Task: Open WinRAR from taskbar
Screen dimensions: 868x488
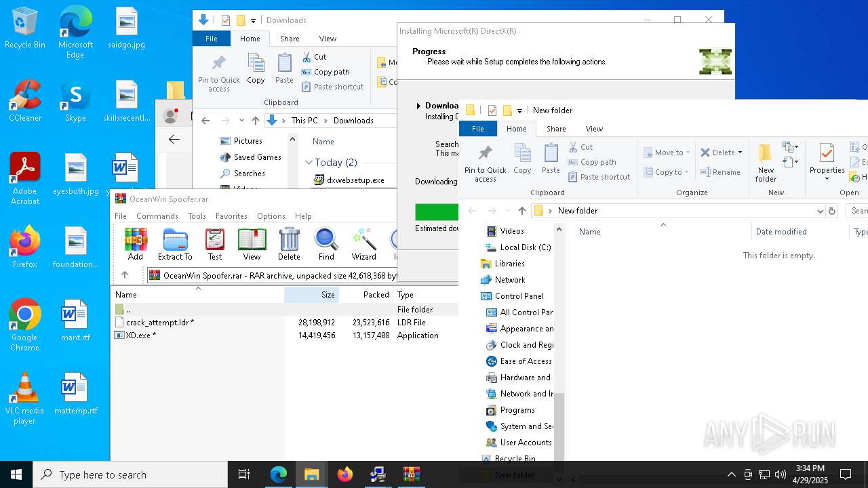Action: [x=412, y=474]
